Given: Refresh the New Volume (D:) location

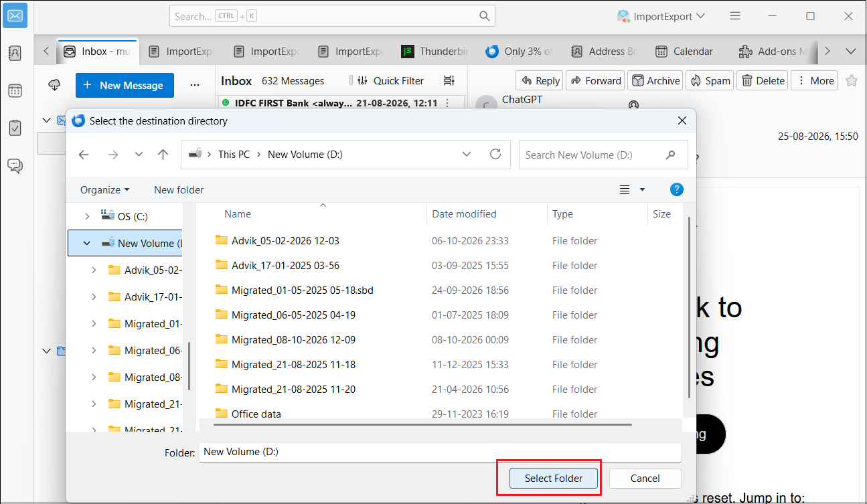Looking at the screenshot, I should click(x=495, y=154).
